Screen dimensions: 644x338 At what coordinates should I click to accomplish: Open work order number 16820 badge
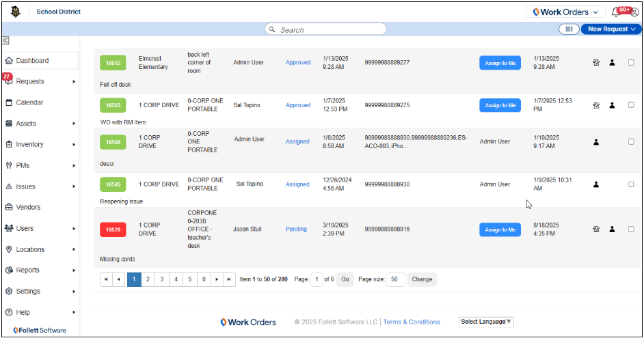point(113,229)
